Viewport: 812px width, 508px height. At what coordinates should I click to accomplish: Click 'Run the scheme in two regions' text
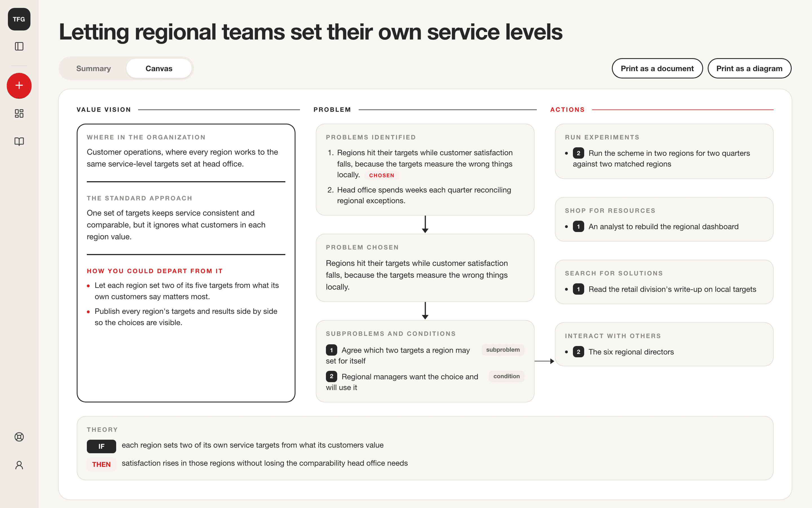tap(661, 159)
